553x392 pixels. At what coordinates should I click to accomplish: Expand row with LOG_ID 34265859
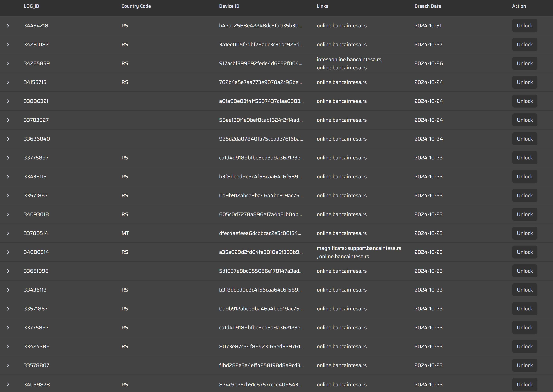(8, 63)
